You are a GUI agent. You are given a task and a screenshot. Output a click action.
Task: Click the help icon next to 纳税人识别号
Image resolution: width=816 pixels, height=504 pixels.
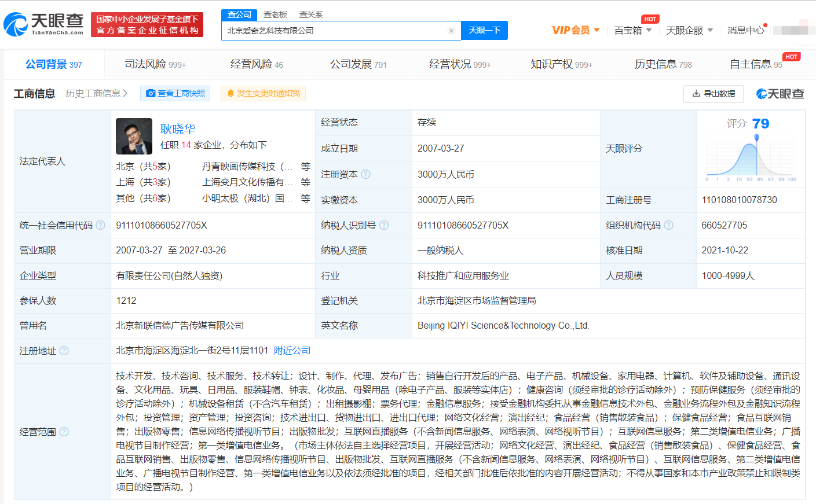(x=383, y=225)
